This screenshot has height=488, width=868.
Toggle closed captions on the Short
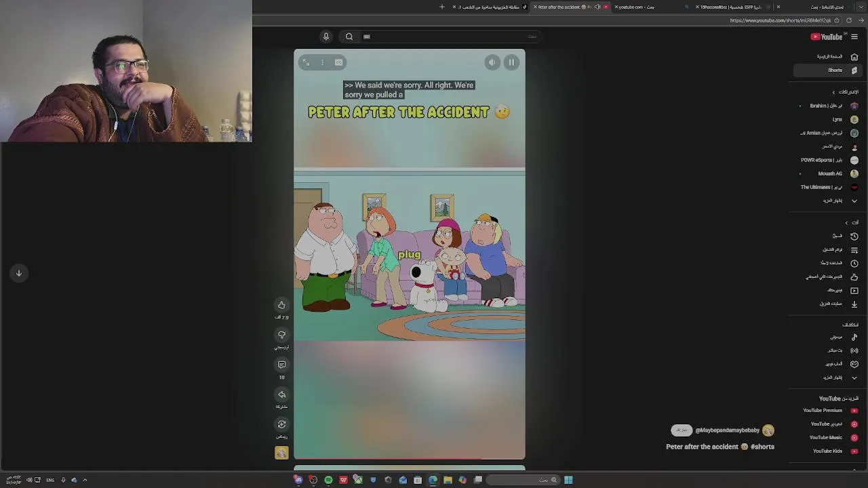click(338, 62)
